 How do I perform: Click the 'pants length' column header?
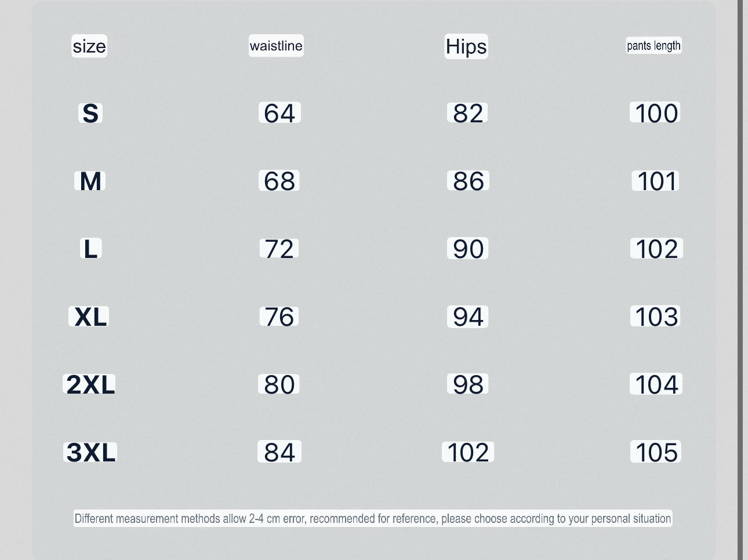[x=653, y=46]
